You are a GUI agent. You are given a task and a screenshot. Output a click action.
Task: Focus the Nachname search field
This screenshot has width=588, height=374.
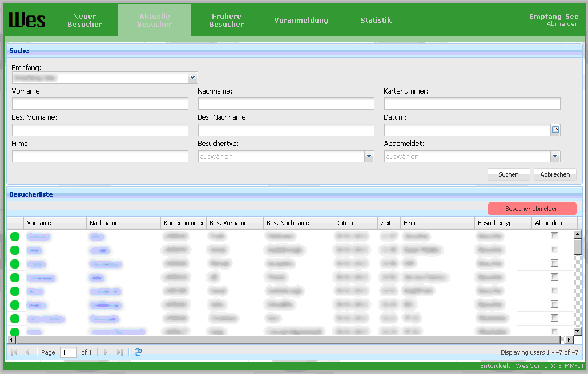[286, 104]
